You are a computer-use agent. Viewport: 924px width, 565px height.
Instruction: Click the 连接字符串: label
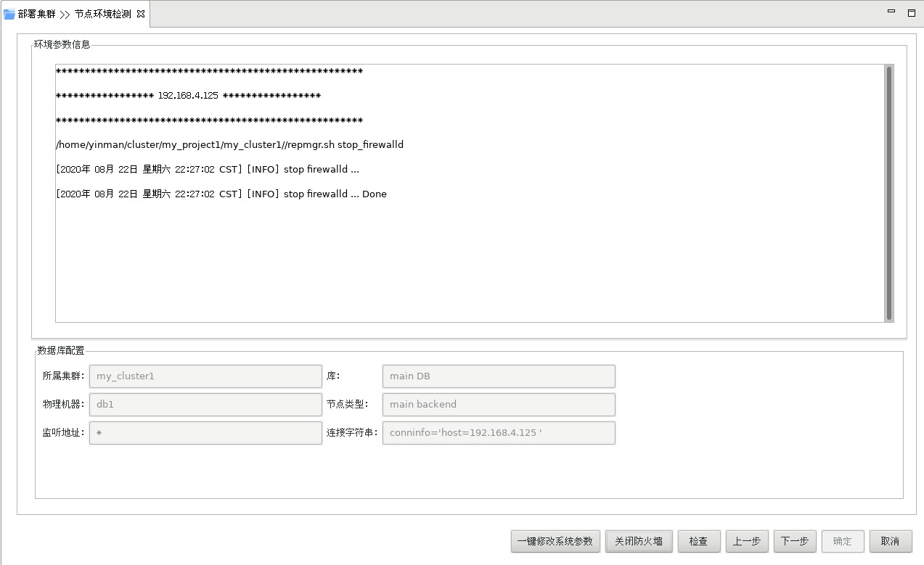[x=352, y=433]
